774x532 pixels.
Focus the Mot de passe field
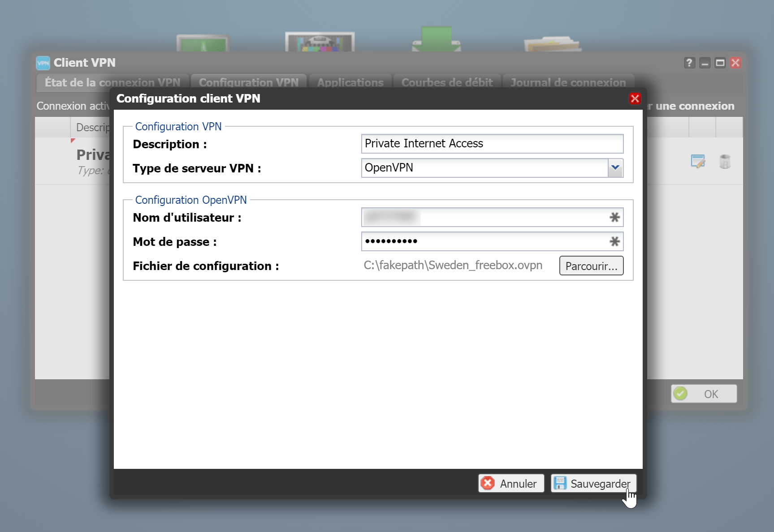[492, 241]
